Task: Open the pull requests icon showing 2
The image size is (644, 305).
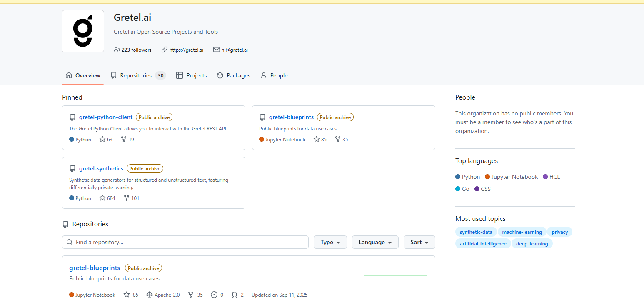Action: (235, 295)
